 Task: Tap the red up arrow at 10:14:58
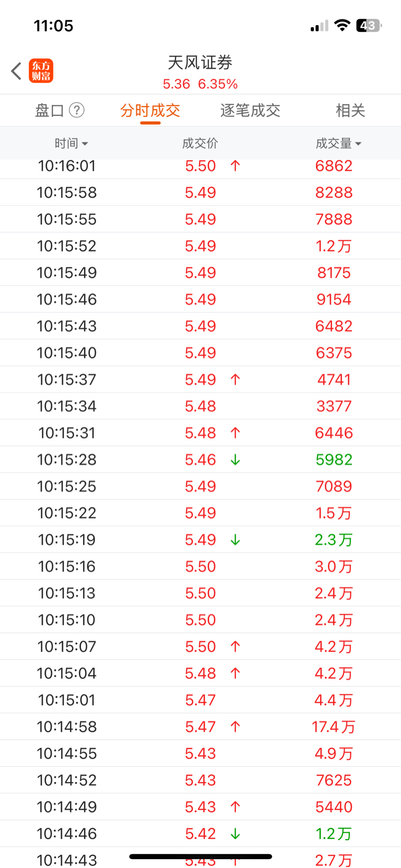(x=235, y=727)
